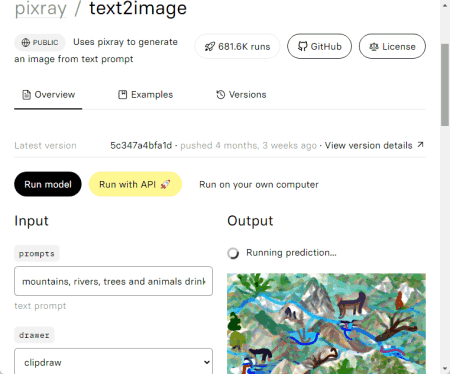Viewport: 450px width, 374px height.
Task: Click the rocket emoji on Run with API
Action: [x=165, y=184]
